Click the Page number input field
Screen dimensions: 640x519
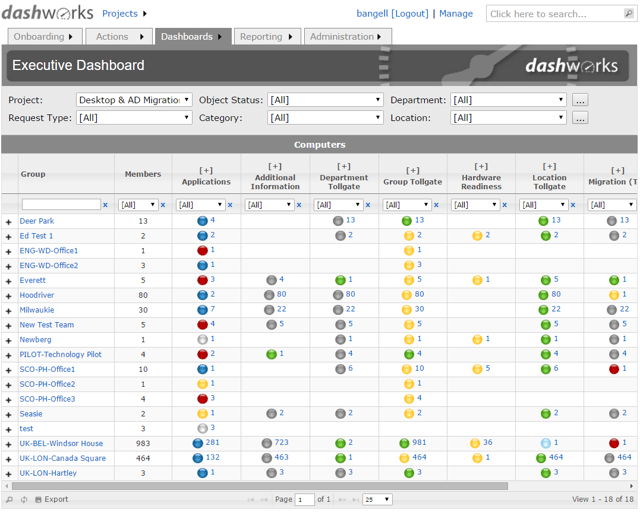point(305,499)
